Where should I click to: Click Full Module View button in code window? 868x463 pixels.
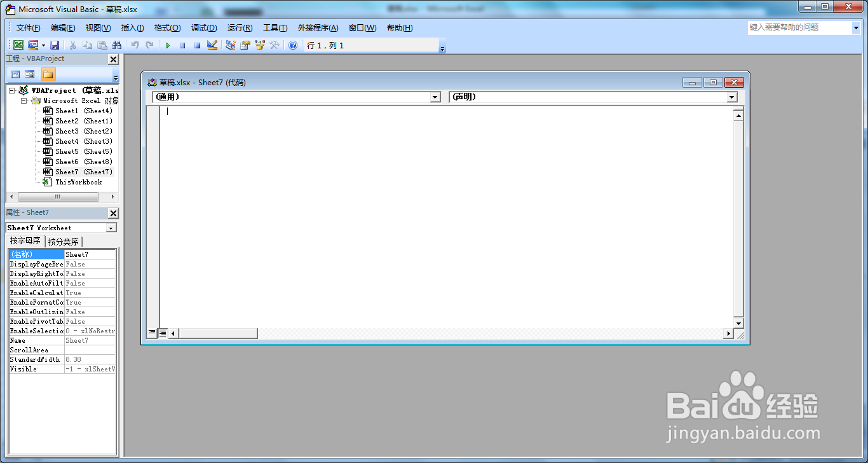click(162, 333)
